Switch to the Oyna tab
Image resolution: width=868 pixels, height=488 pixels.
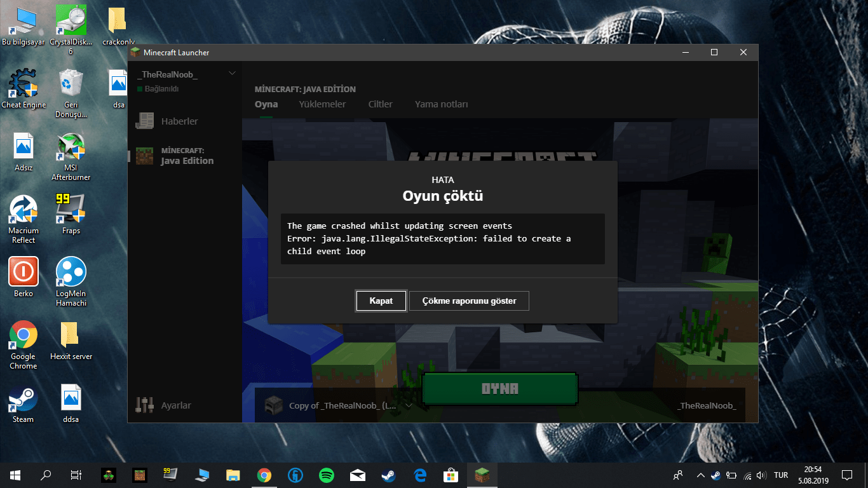(x=266, y=104)
